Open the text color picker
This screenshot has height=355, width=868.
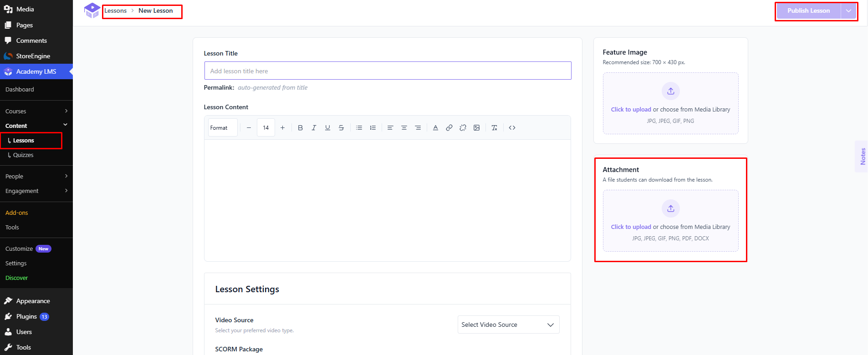coord(435,128)
